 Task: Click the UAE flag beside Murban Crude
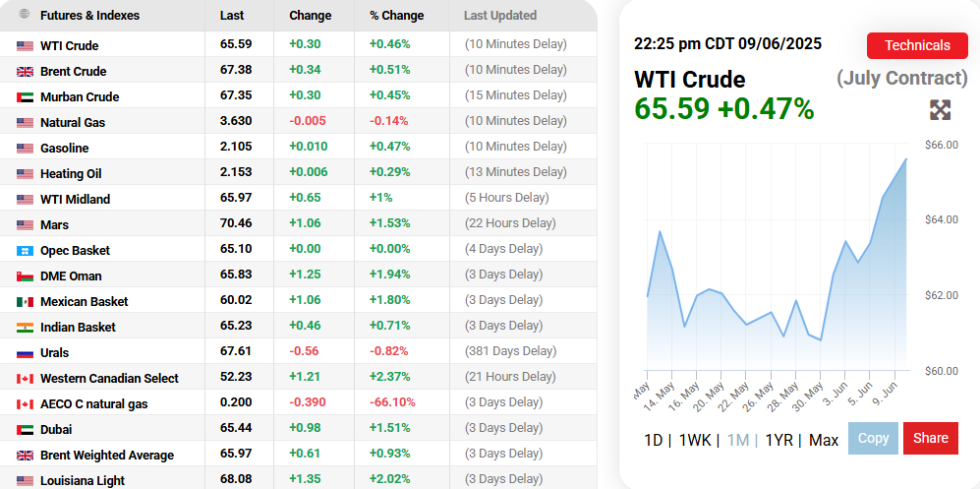tap(25, 97)
